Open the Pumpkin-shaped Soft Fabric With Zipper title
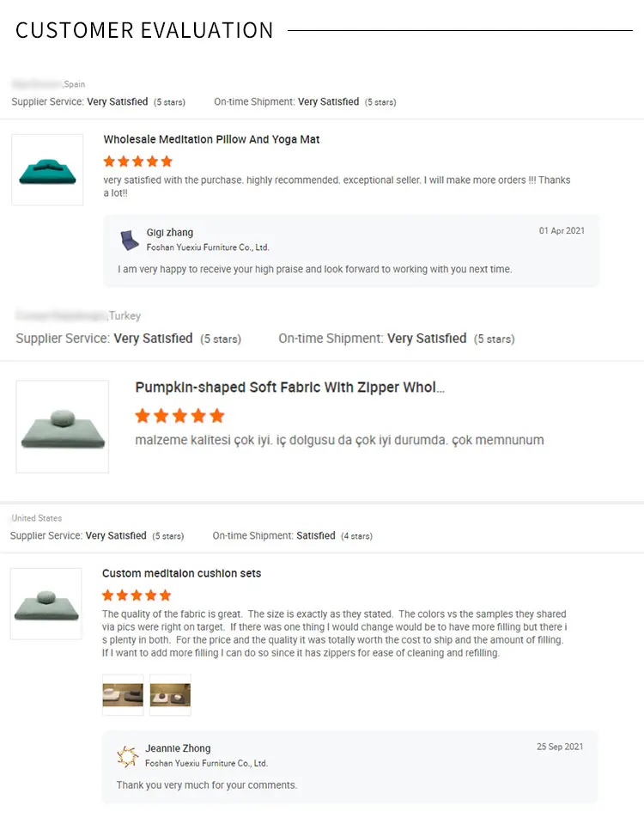Viewport: 644px width, 818px height. [x=290, y=388]
